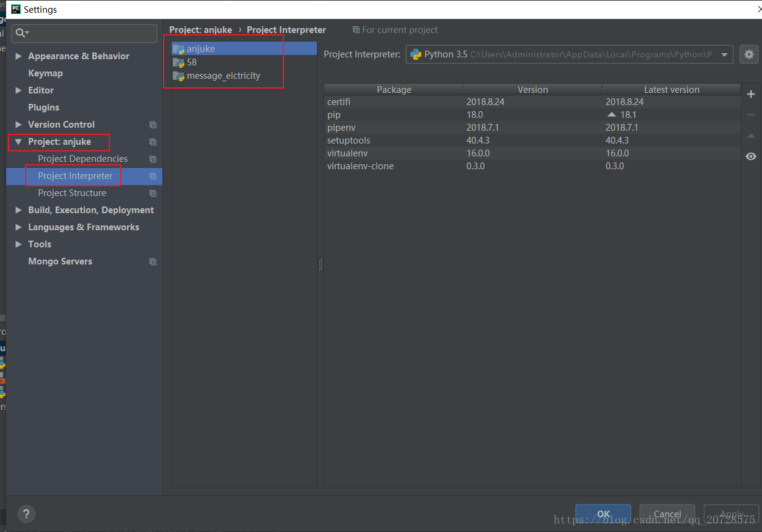Select the 58 project in list

[244, 62]
